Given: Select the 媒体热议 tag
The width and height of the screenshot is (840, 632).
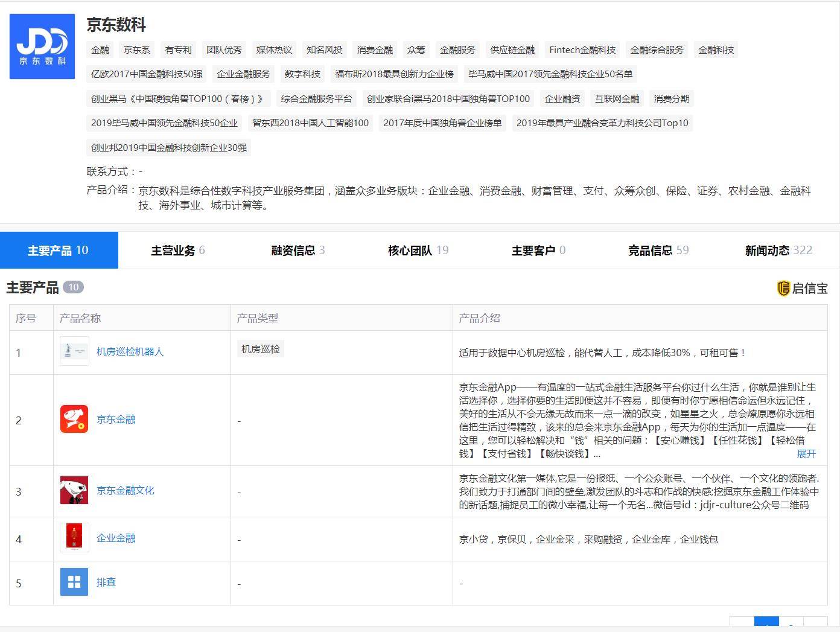Looking at the screenshot, I should point(274,49).
